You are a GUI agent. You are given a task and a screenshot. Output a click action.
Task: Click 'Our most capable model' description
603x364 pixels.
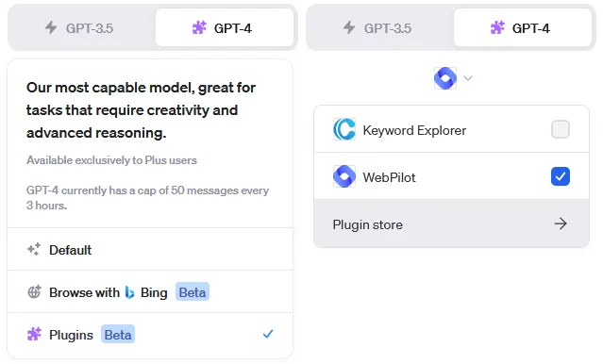(141, 110)
